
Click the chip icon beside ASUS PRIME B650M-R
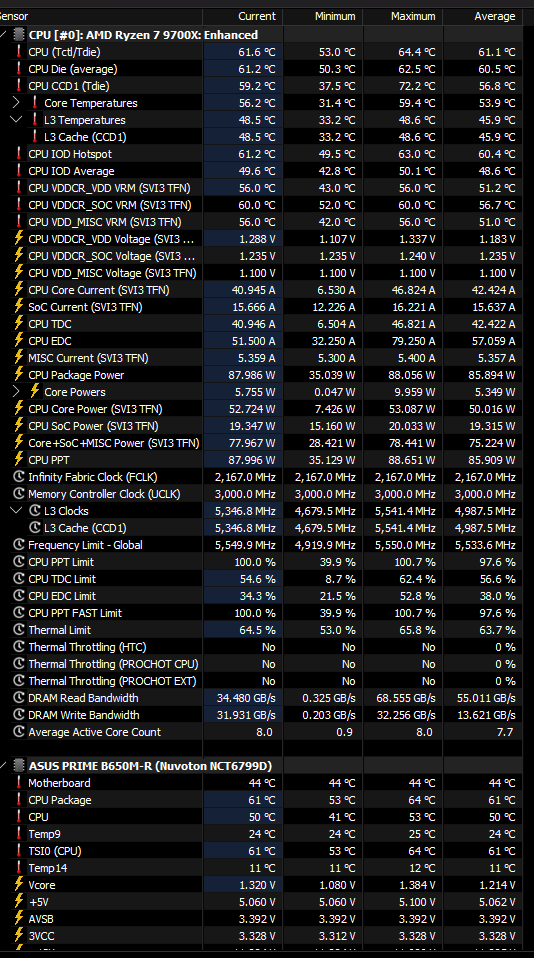click(x=19, y=766)
